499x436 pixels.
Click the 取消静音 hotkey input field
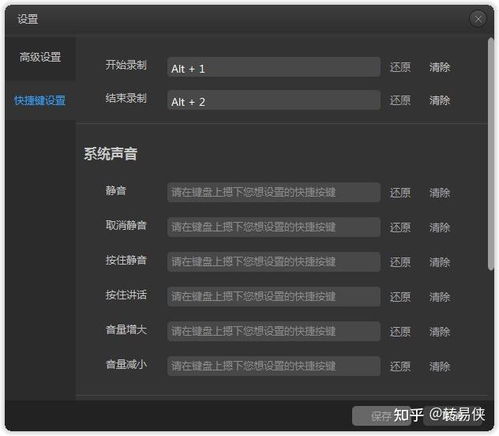coord(274,227)
